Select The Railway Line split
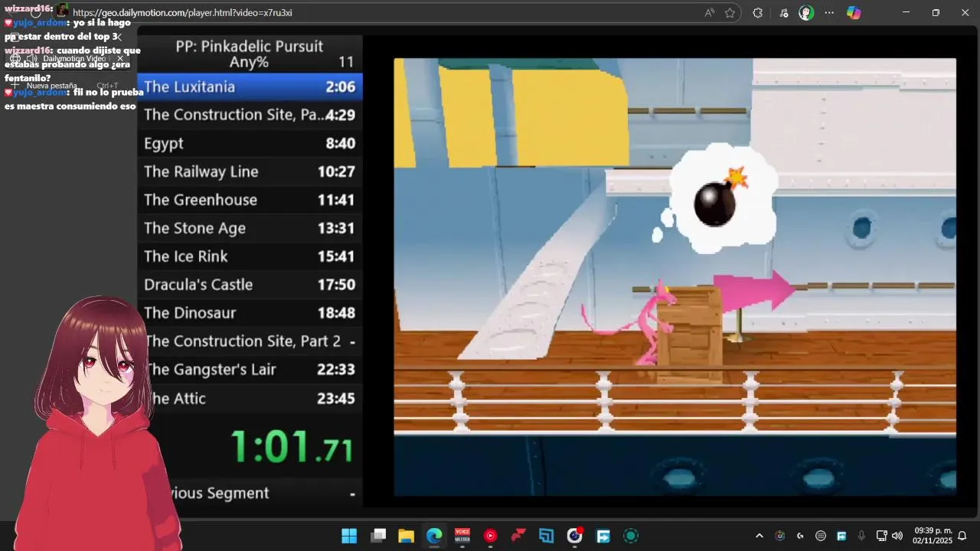 pyautogui.click(x=250, y=171)
